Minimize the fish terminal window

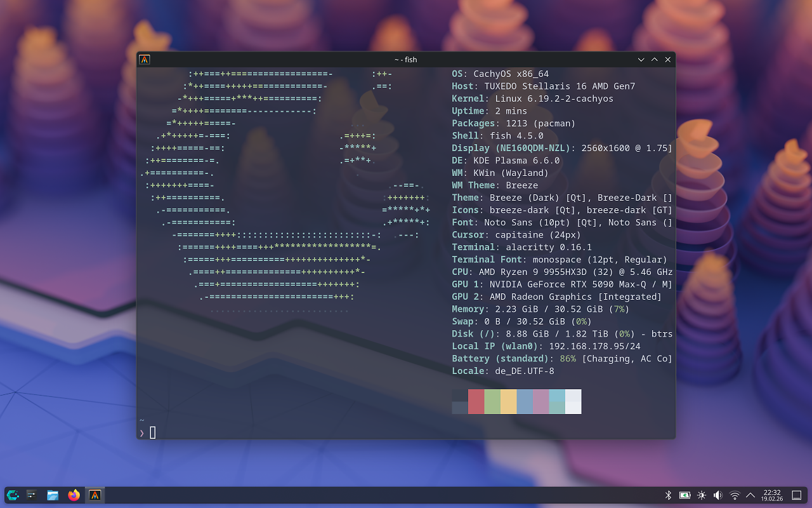coord(641,60)
